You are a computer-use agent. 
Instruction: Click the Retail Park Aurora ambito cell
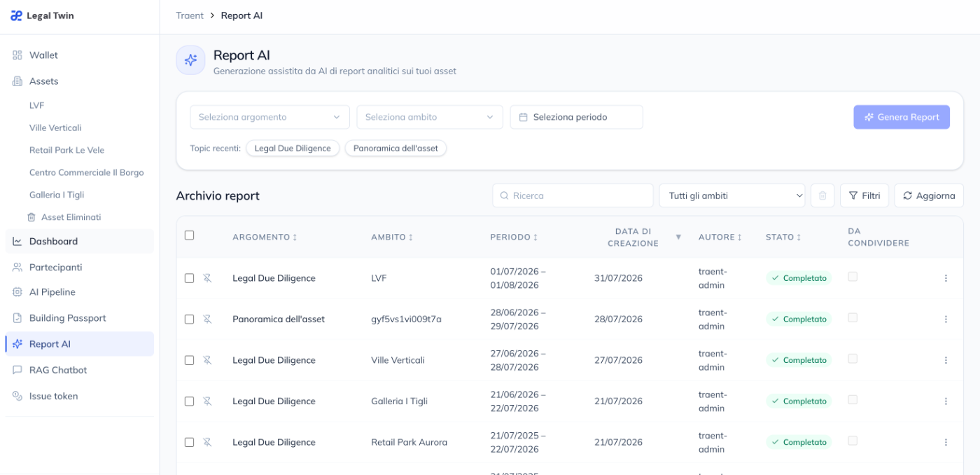[409, 442]
